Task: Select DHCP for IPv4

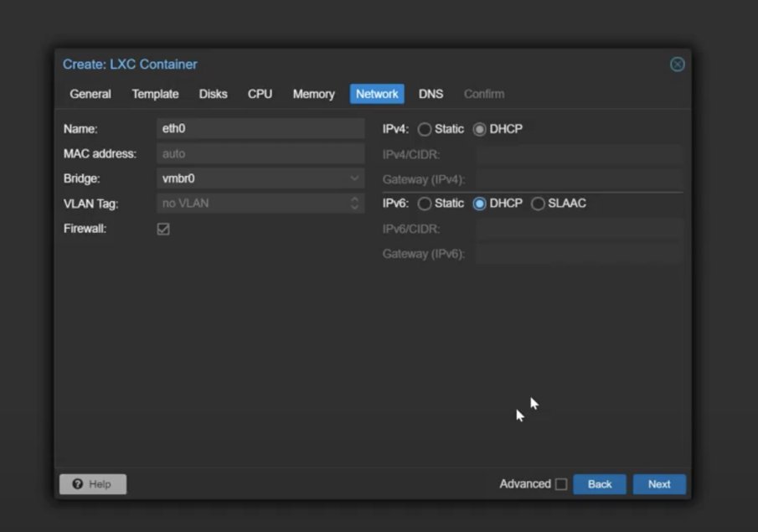Action: click(480, 130)
